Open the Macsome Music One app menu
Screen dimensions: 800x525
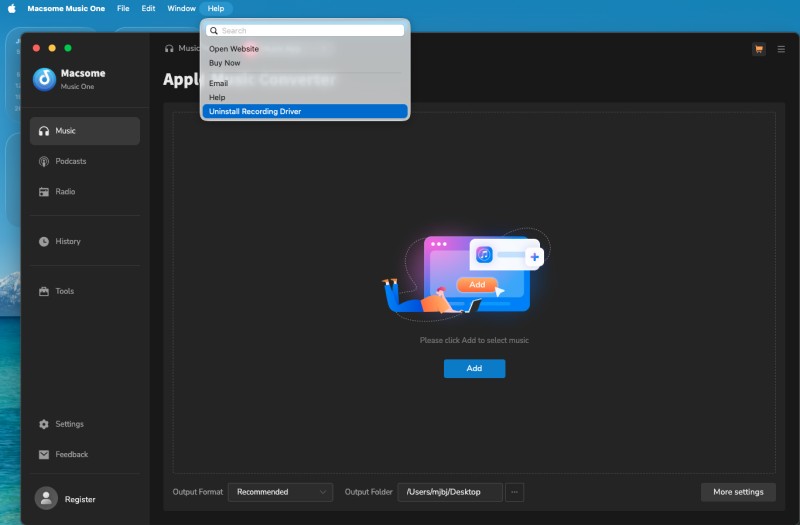66,8
